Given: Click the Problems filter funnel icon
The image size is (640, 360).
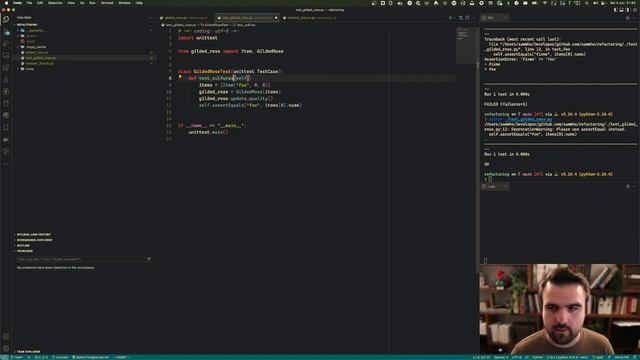Looking at the screenshot, I should pos(149,259).
